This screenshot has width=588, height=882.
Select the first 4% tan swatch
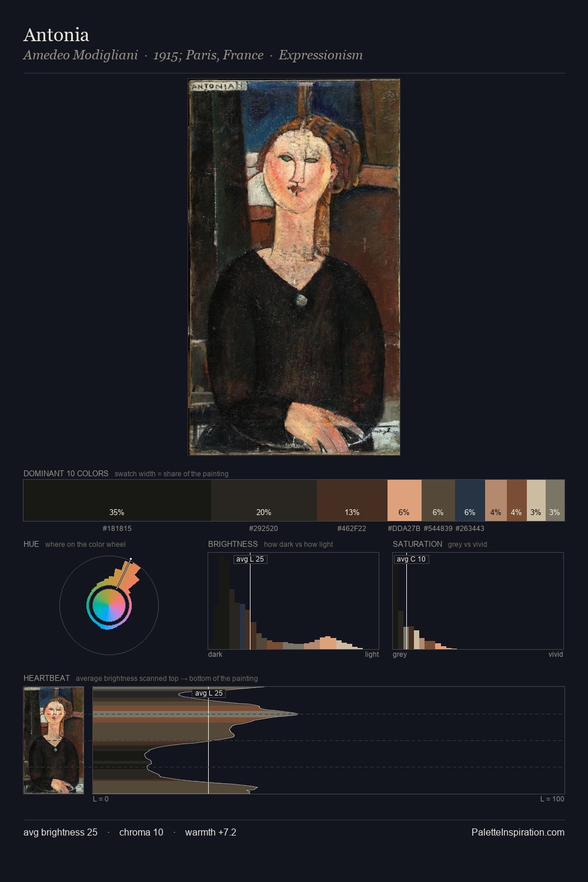[x=496, y=500]
